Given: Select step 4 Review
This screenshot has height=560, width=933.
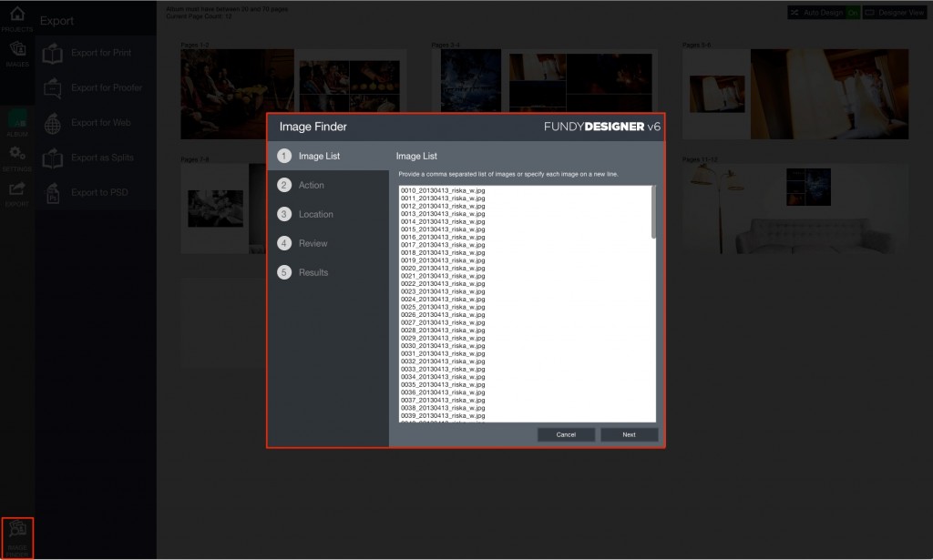Looking at the screenshot, I should click(328, 243).
